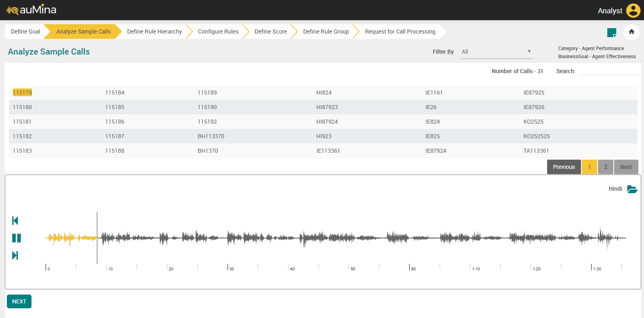Select call BH1370
Image resolution: width=644 pixels, height=318 pixels.
(x=208, y=151)
